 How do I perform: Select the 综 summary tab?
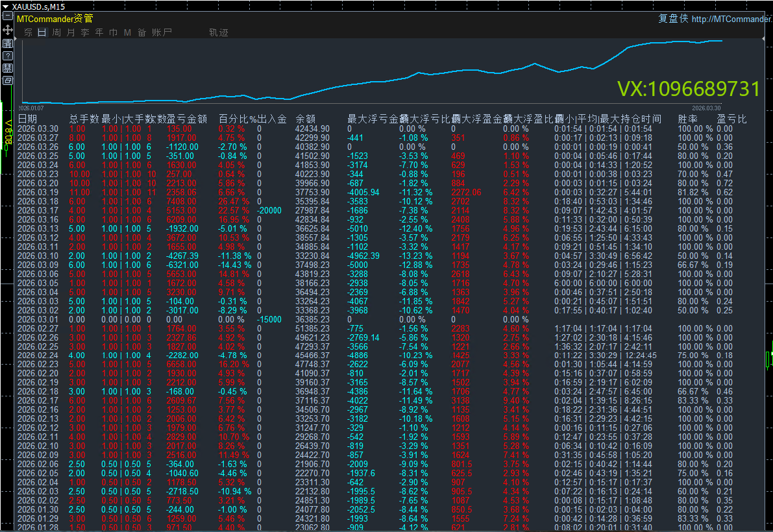pyautogui.click(x=28, y=32)
